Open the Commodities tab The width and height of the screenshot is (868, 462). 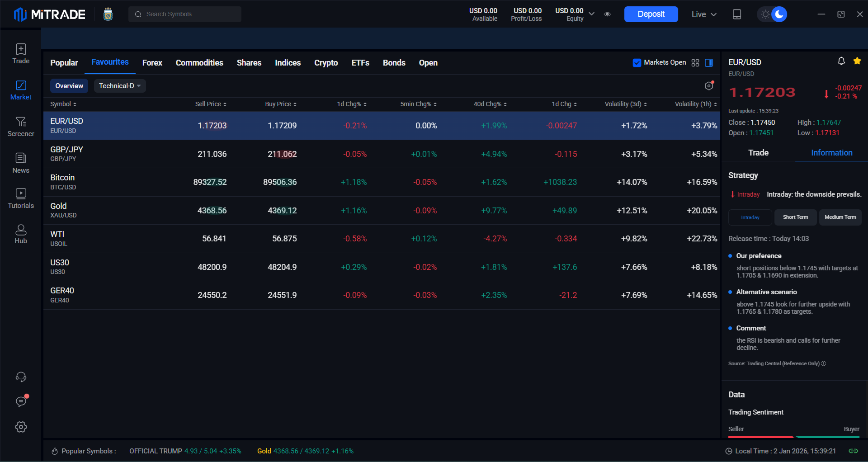point(199,63)
